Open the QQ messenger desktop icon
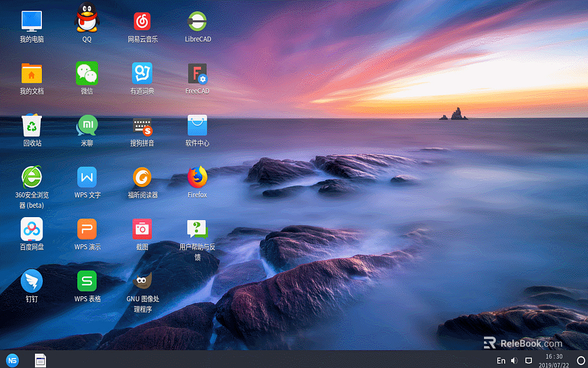This screenshot has width=588, height=368. [x=87, y=21]
